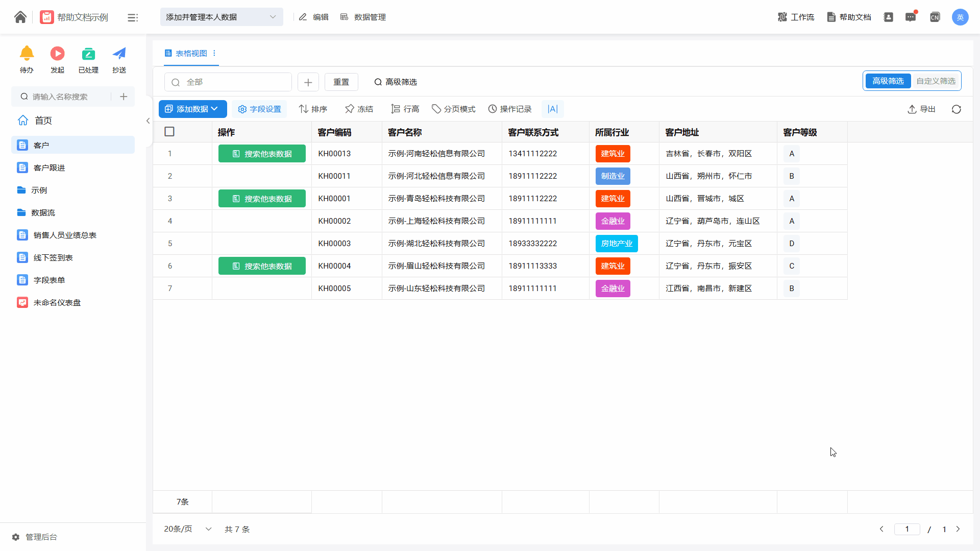Toggle the sidebar menu collapse icon
This screenshot has height=551, width=980.
(x=133, y=18)
